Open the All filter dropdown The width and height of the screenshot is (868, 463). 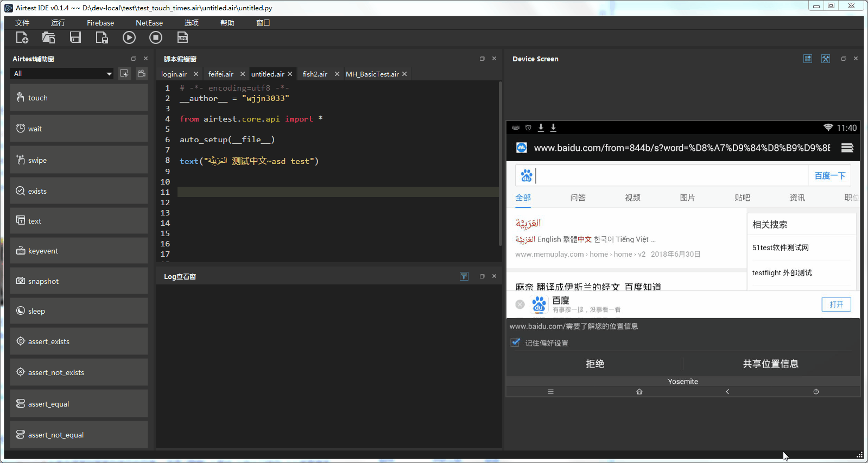62,74
